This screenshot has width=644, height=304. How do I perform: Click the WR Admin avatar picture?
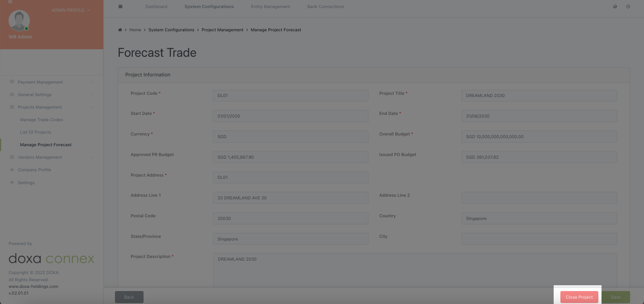19,21
